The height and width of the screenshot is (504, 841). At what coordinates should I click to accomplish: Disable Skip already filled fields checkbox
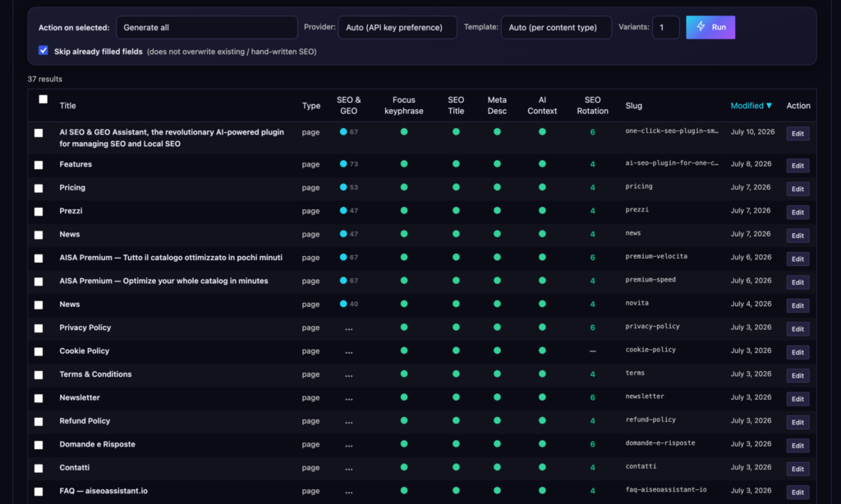tap(43, 50)
